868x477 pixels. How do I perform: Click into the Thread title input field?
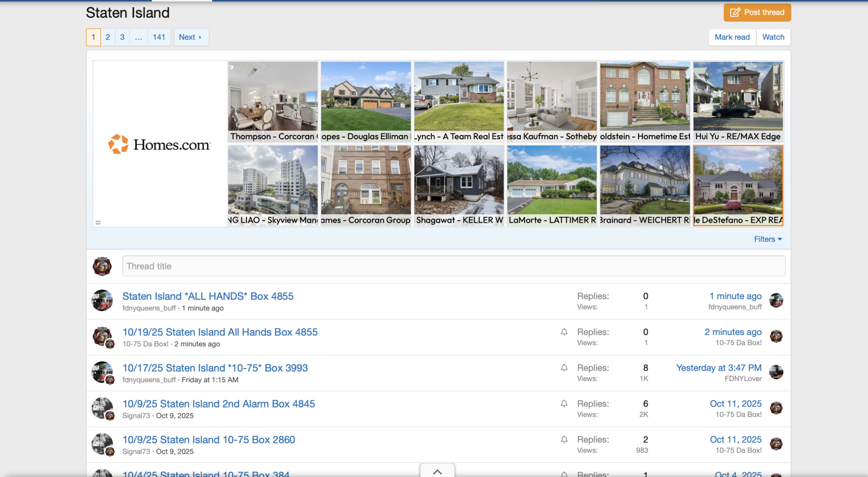454,266
